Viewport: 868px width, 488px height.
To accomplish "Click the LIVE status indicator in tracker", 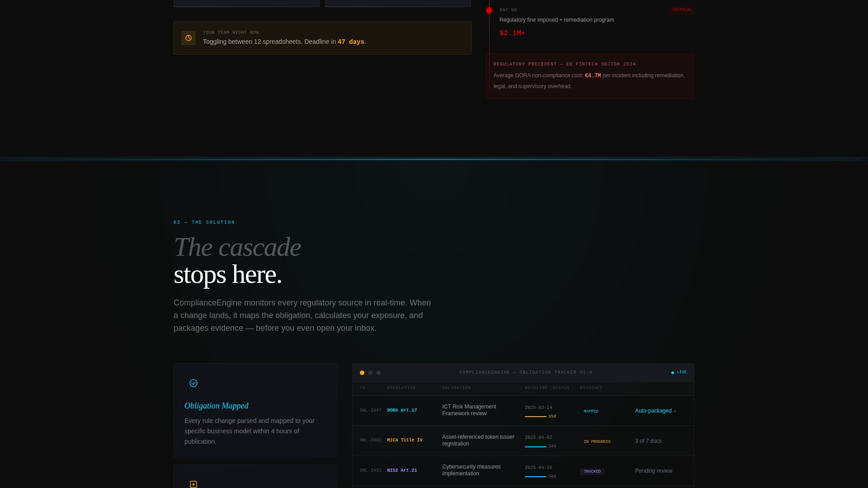I will [679, 372].
